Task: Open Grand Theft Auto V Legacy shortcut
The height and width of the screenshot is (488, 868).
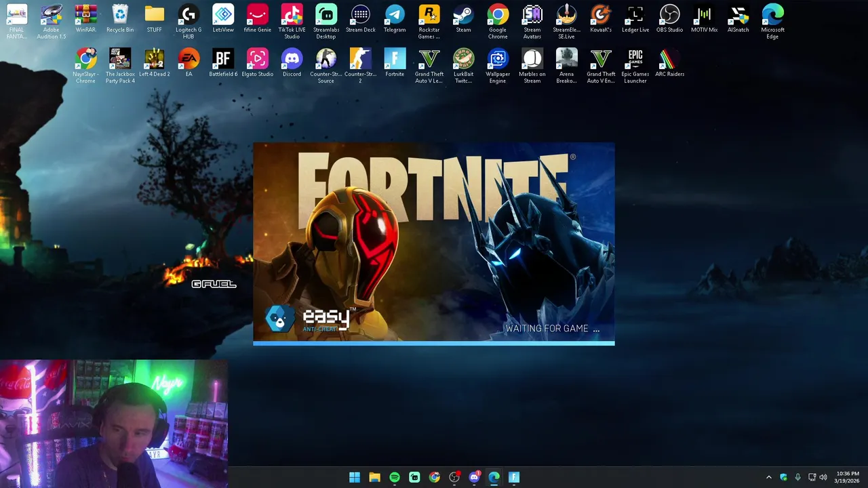Action: coord(429,66)
